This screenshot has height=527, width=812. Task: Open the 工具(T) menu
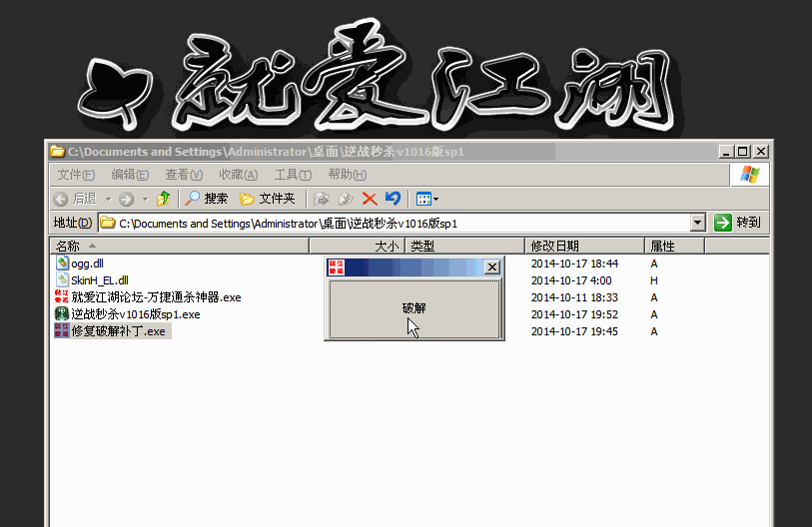coord(293,175)
